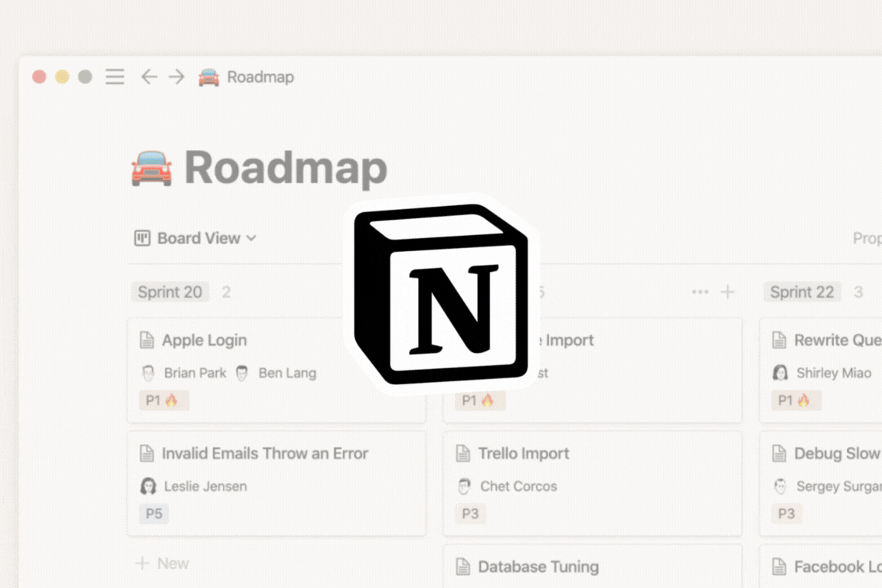Click Brian Park's avatar
The image size is (882, 588).
[149, 373]
